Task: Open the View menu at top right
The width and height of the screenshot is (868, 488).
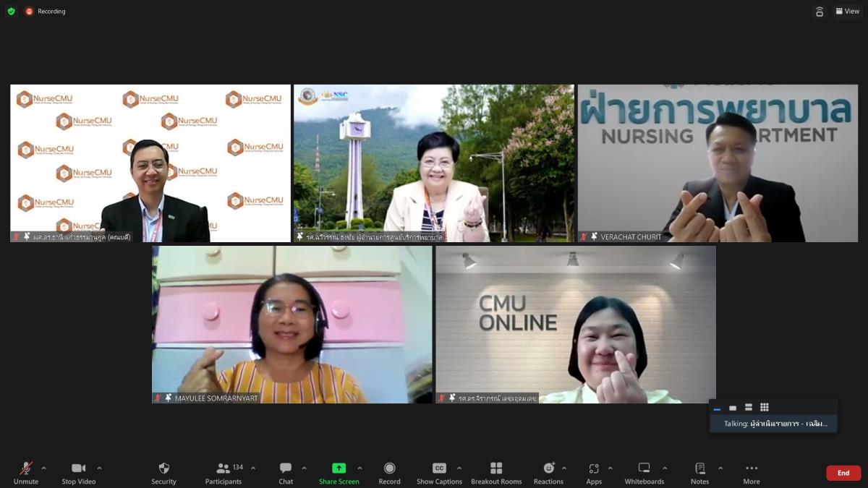Action: point(847,12)
